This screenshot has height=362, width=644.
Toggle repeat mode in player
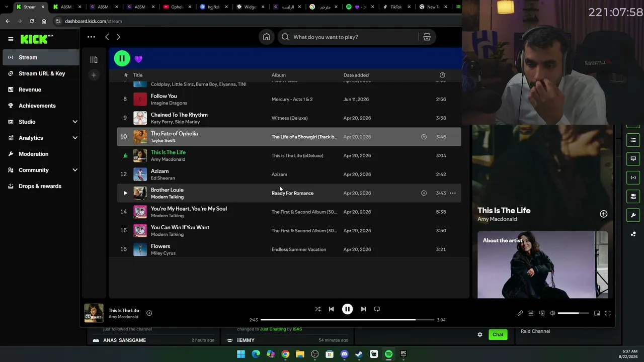coord(377,309)
